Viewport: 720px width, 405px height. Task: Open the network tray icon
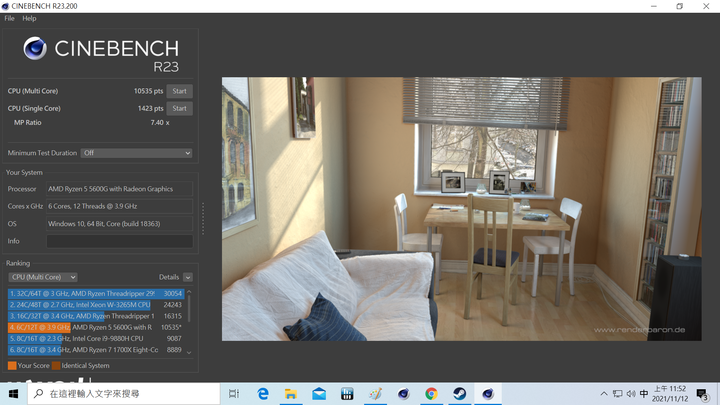(618, 394)
